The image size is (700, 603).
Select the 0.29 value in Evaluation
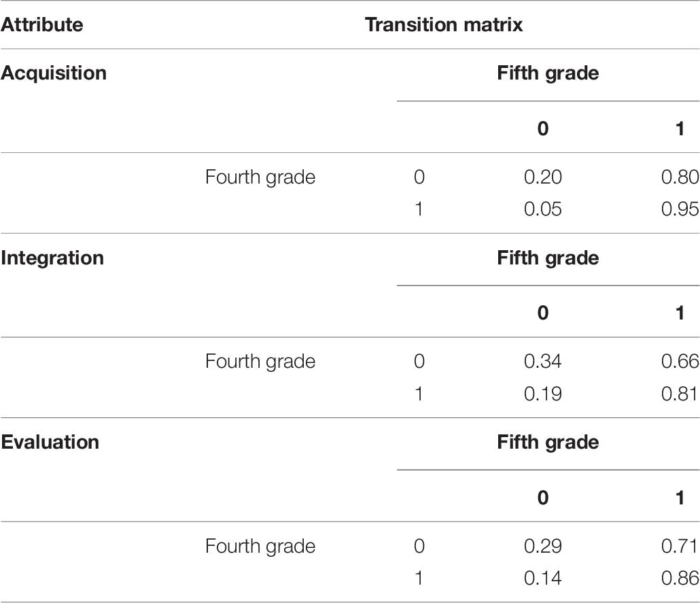tap(543, 547)
